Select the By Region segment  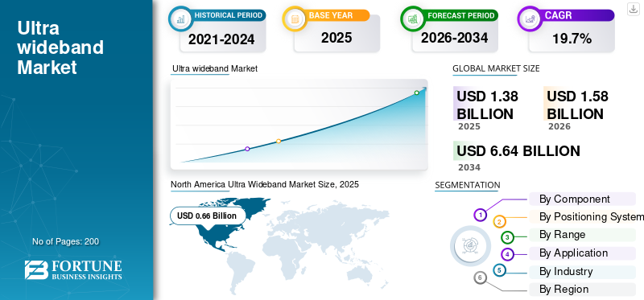[582, 290]
